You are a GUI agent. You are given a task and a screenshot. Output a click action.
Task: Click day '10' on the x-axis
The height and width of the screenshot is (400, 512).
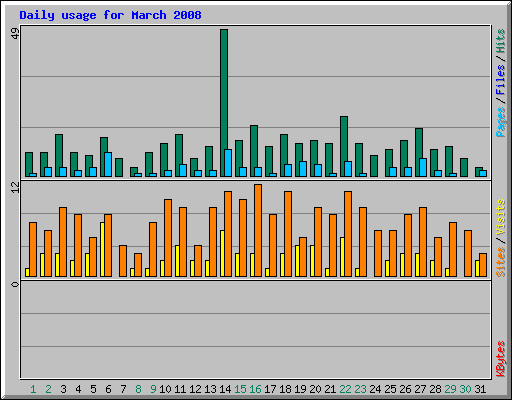click(x=165, y=389)
